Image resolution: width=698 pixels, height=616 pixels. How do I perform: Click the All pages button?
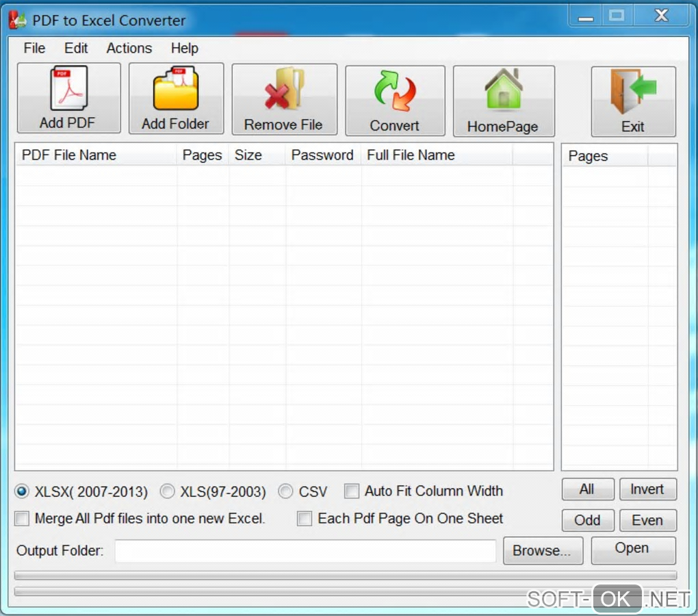(588, 489)
